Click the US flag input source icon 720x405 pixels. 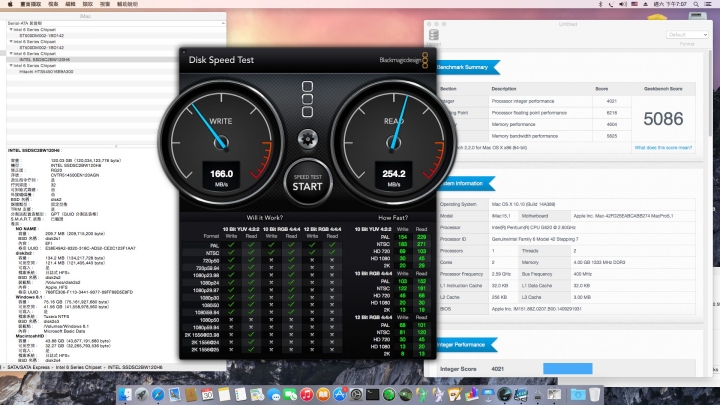click(634, 4)
